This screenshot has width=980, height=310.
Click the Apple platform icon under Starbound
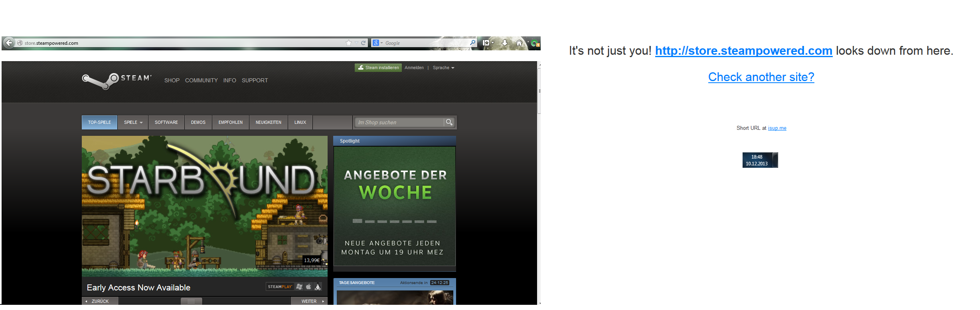pyautogui.click(x=308, y=286)
